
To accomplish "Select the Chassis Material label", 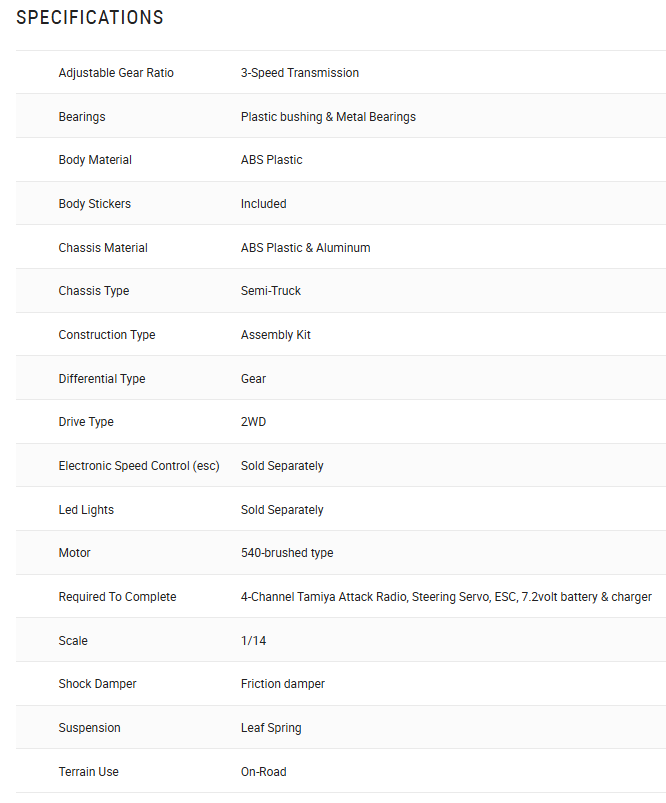I will pos(103,248).
